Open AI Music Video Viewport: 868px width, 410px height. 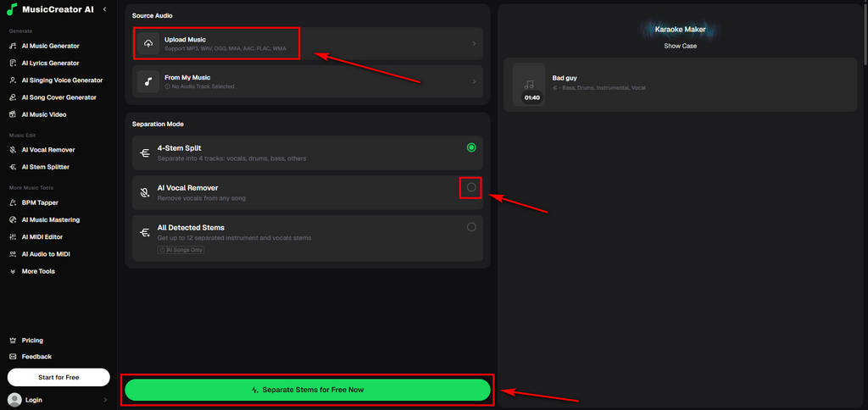[x=44, y=114]
